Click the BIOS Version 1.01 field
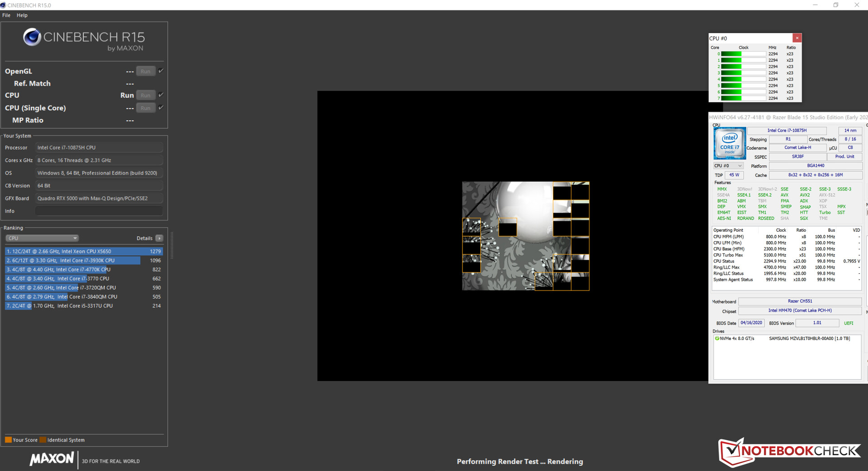The height and width of the screenshot is (471, 868). [x=817, y=323]
